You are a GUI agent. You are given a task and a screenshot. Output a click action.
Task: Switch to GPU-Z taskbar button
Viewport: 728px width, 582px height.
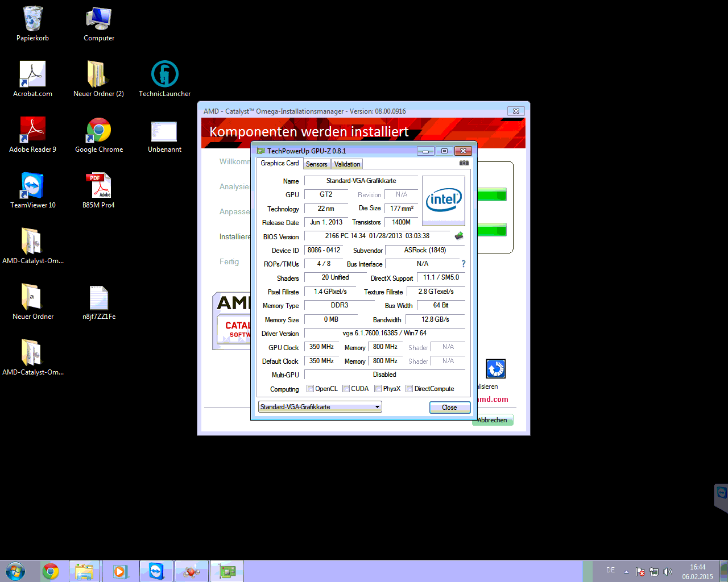click(227, 571)
